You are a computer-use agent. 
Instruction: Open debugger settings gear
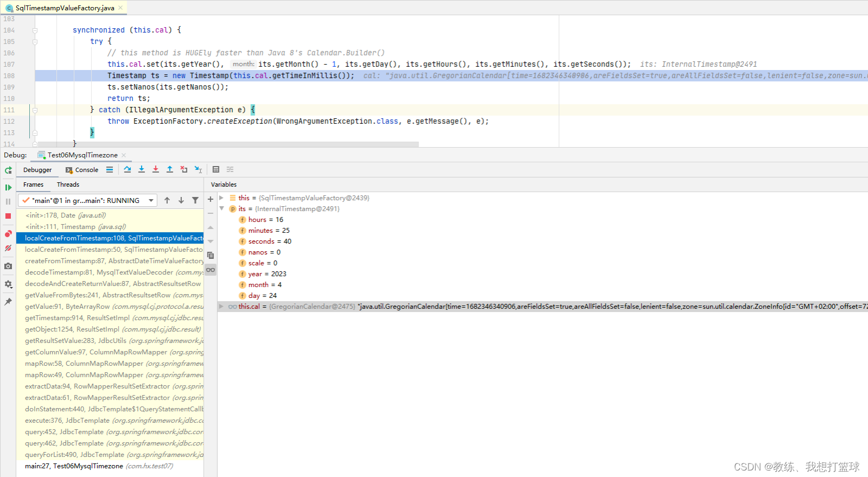point(8,284)
